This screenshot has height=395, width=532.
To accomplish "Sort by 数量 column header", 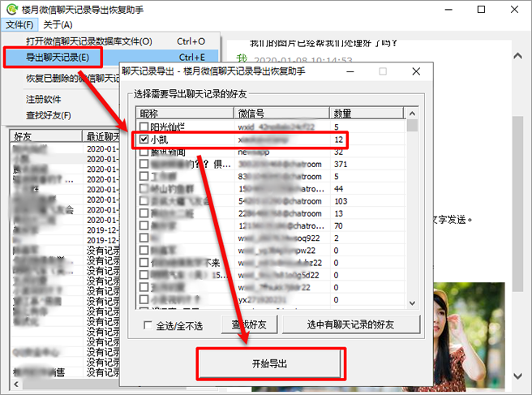I will 367,113.
